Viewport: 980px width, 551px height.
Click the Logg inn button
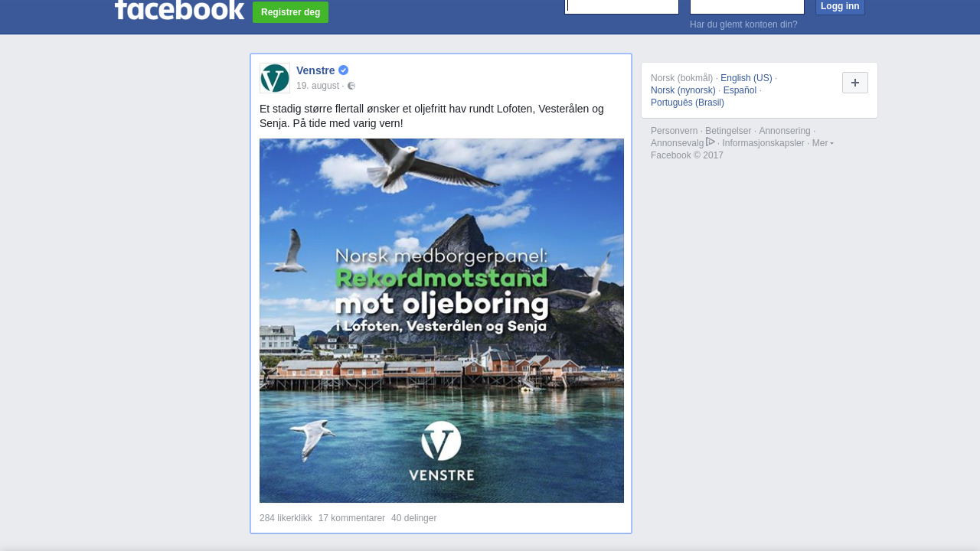tap(840, 7)
